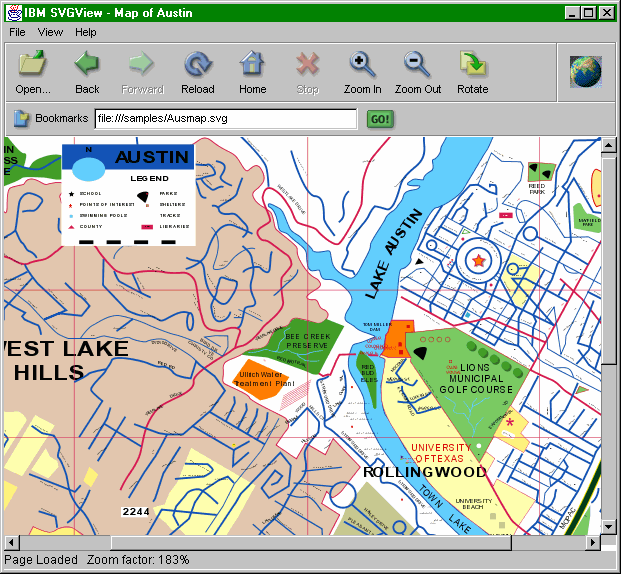Screen dimensions: 621x574
Task: Open the File menu
Action: (x=18, y=32)
